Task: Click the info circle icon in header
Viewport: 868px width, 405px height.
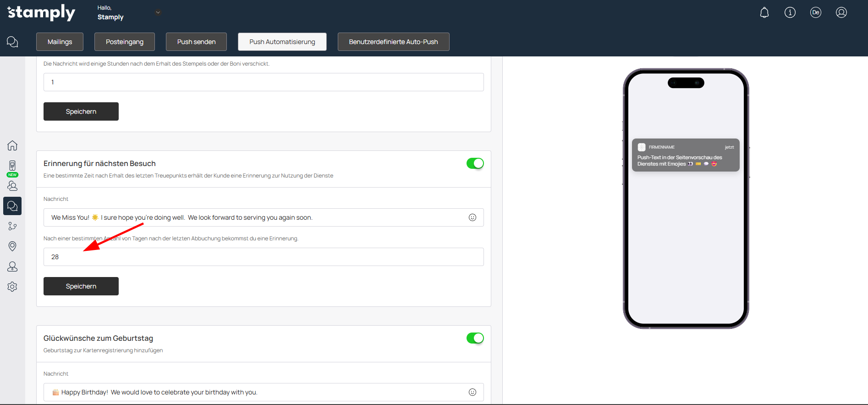Action: click(x=790, y=13)
